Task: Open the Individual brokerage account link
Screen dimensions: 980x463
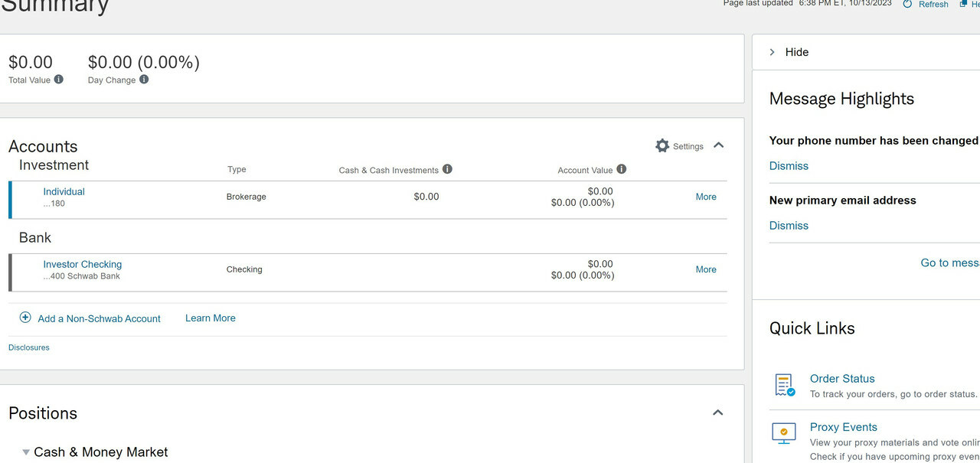Action: coord(64,191)
